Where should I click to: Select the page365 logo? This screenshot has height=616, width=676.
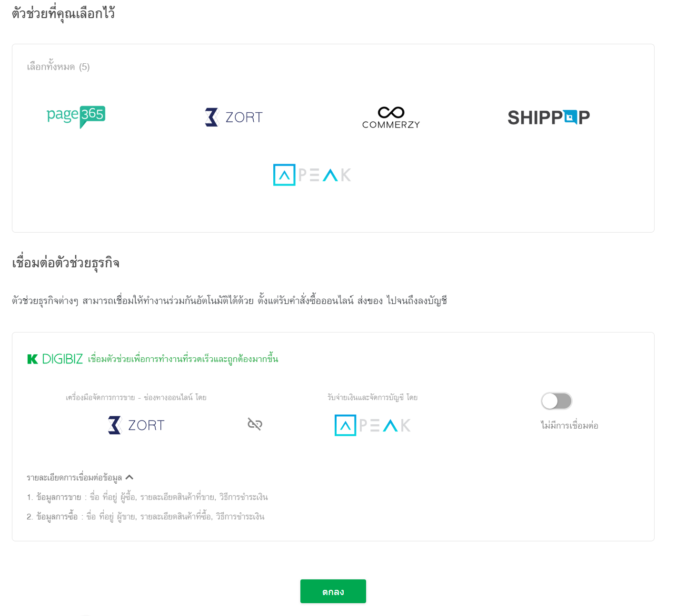click(x=76, y=117)
